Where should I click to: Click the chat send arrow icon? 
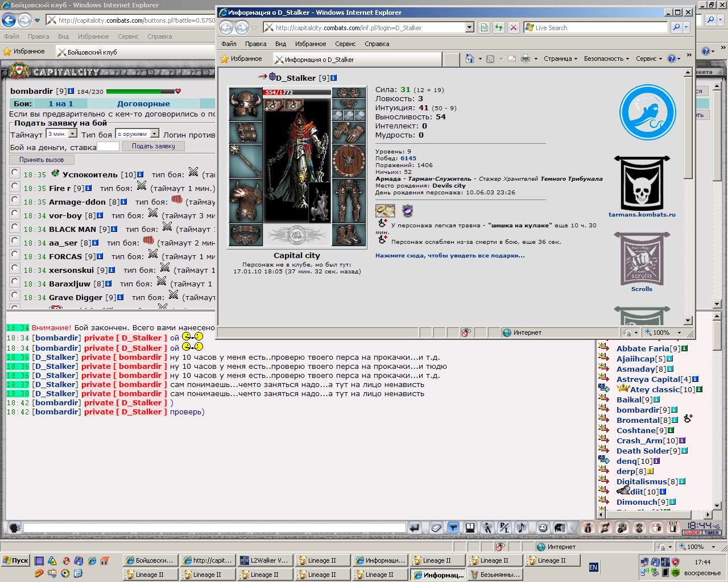pos(415,528)
